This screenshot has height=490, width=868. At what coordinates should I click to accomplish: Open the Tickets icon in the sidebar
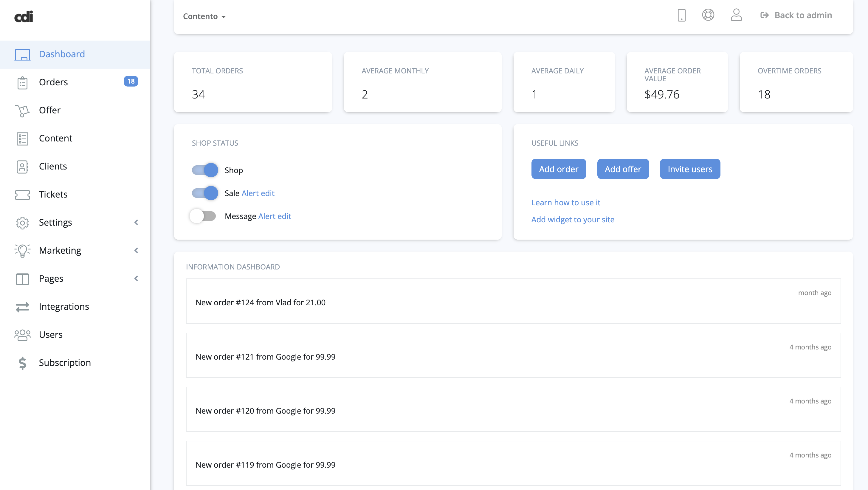22,195
